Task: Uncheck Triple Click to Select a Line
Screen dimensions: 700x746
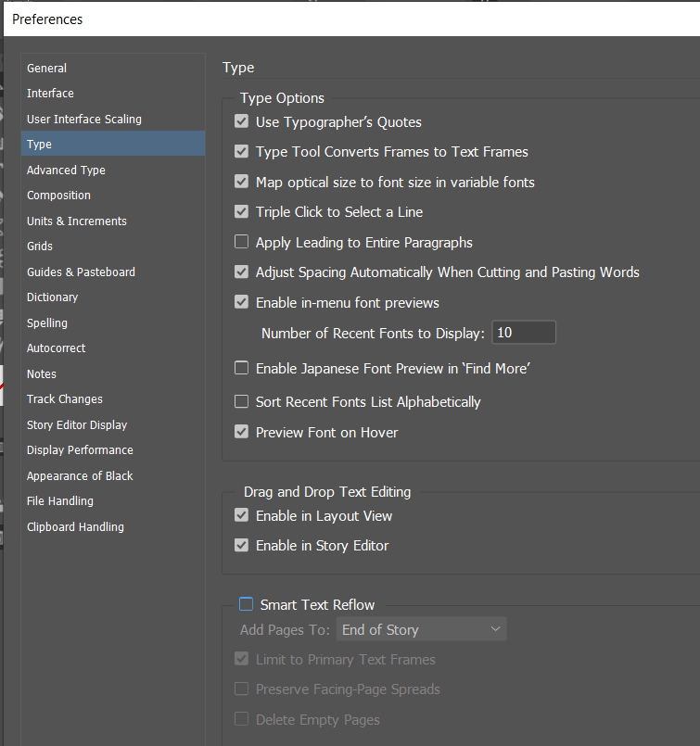Action: [x=241, y=211]
